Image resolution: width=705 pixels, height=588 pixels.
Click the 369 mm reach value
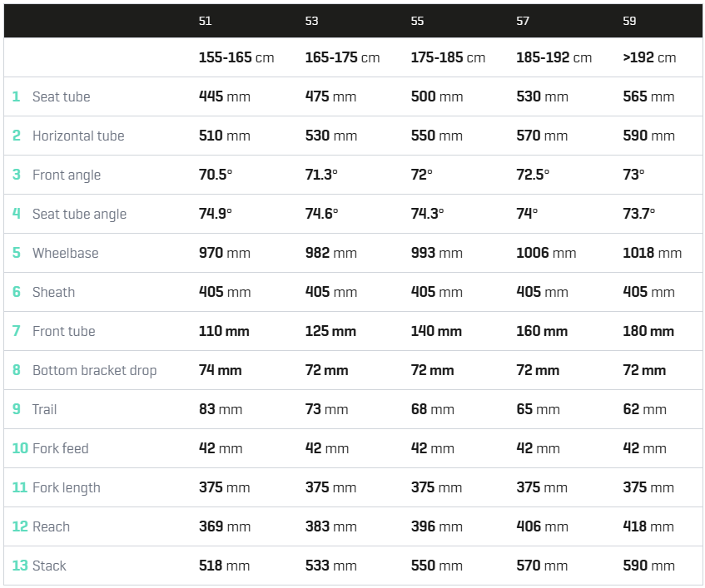pyautogui.click(x=225, y=526)
